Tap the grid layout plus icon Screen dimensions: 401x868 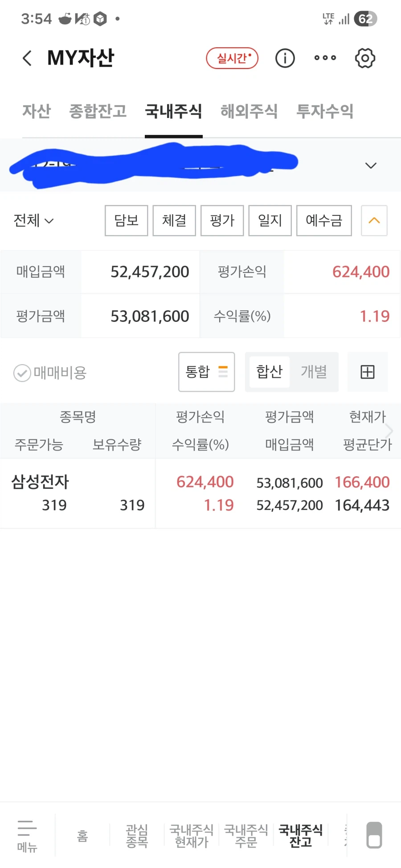tap(367, 372)
